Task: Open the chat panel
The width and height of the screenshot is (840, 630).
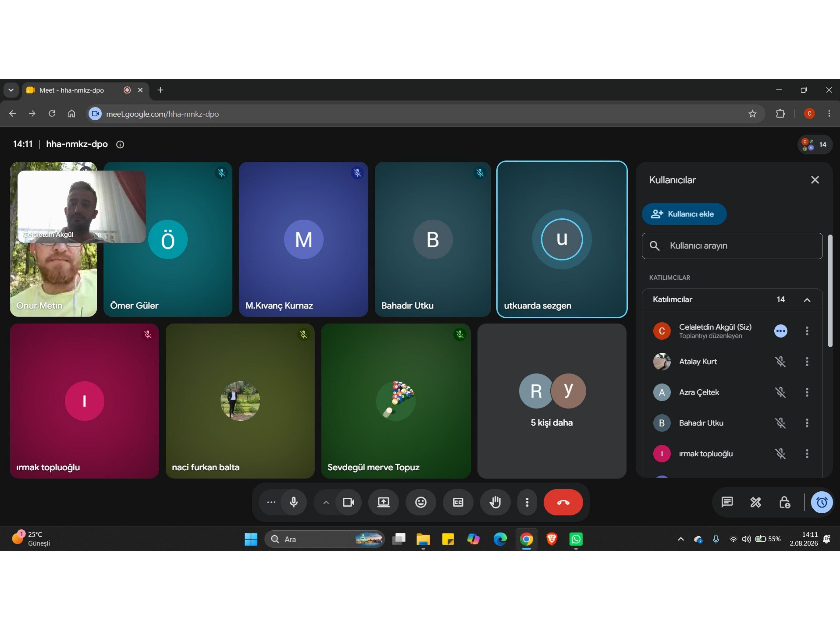Action: [x=727, y=502]
